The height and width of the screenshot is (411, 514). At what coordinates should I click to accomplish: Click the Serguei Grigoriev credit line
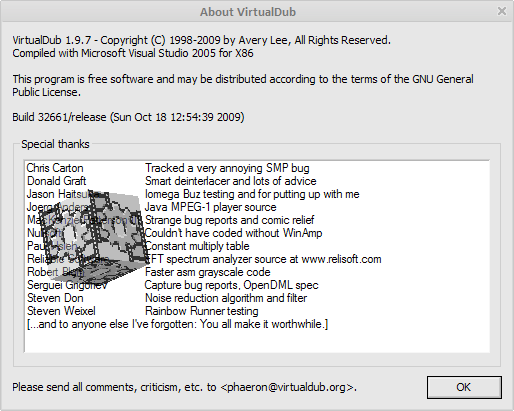tap(173, 285)
